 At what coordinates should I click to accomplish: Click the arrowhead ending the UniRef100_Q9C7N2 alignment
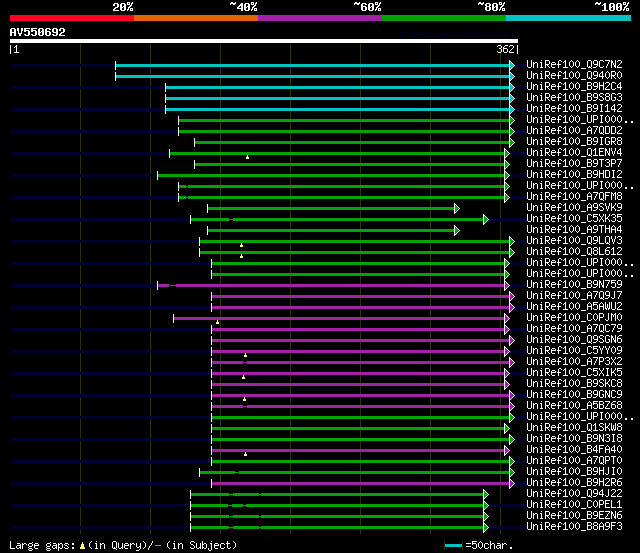512,65
